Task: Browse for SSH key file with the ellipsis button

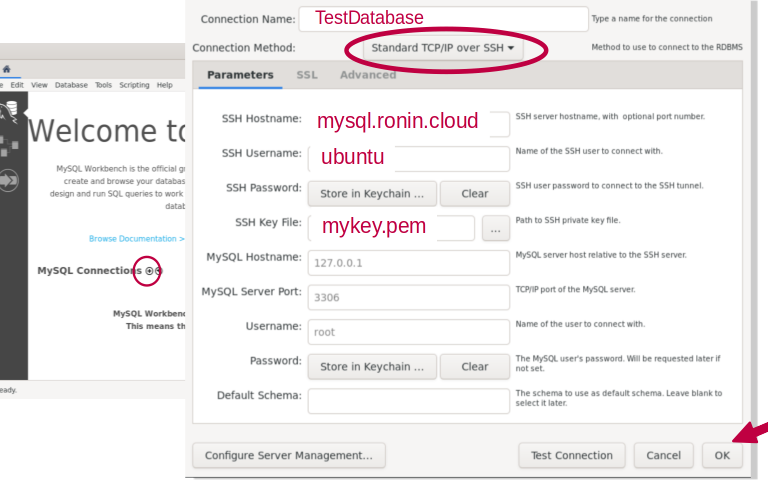Action: pyautogui.click(x=496, y=228)
